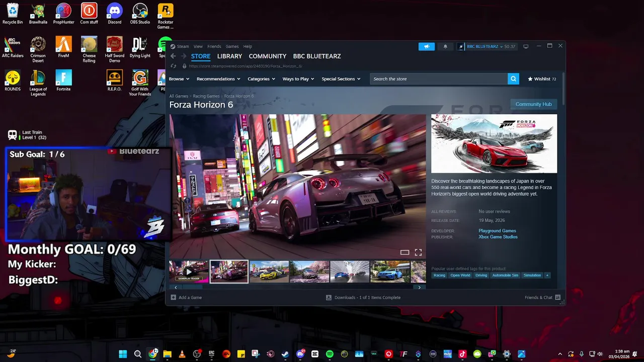644x362 pixels.
Task: Open the BBC BLUETEARZ account dropdown
Action: [x=487, y=46]
